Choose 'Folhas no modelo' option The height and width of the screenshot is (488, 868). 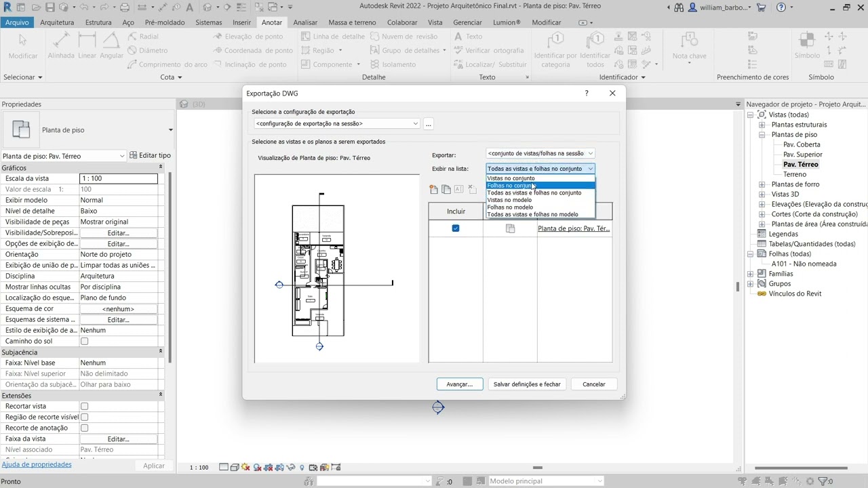pos(540,207)
